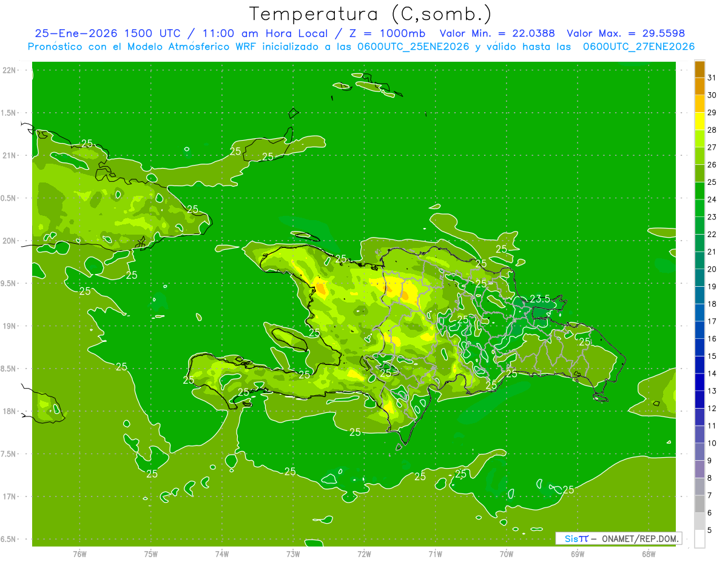Click the teal legend swatch between 19 and 20

[699, 278]
